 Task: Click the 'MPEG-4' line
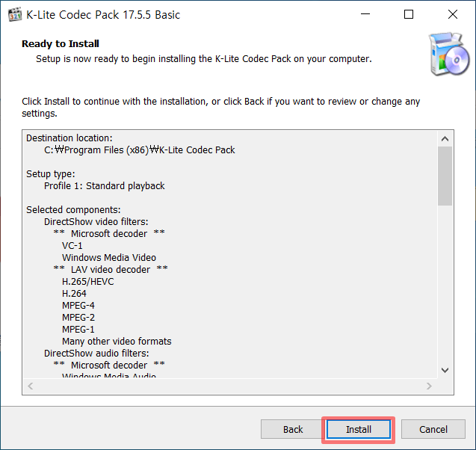click(78, 306)
